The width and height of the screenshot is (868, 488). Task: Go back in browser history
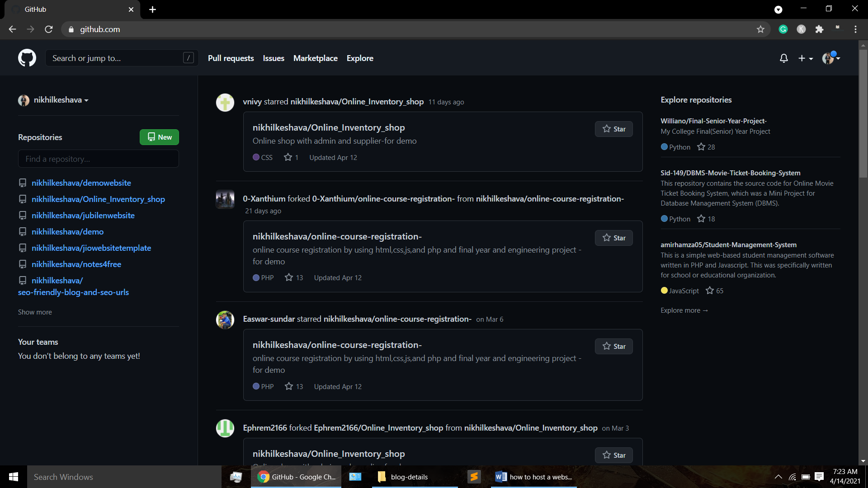tap(12, 29)
